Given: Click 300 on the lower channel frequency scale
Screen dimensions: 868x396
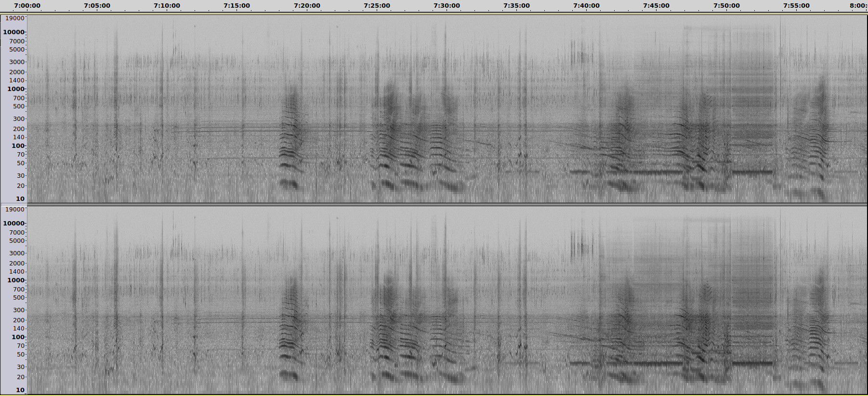Looking at the screenshot, I should [x=19, y=310].
